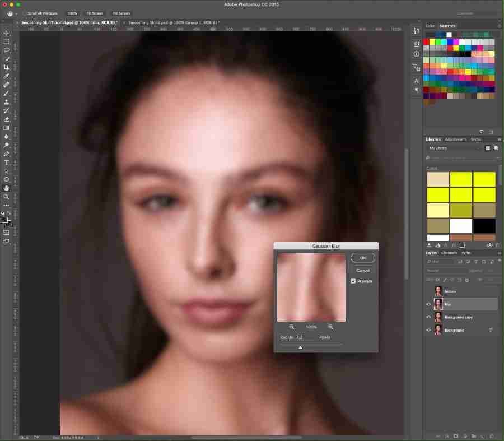
Task: Show the hidden top texture layer
Action: [x=428, y=291]
